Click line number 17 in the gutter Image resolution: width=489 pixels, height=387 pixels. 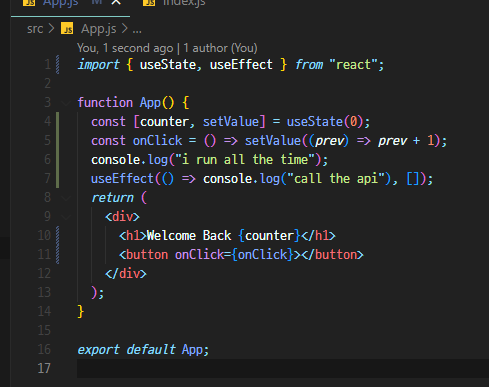click(44, 369)
